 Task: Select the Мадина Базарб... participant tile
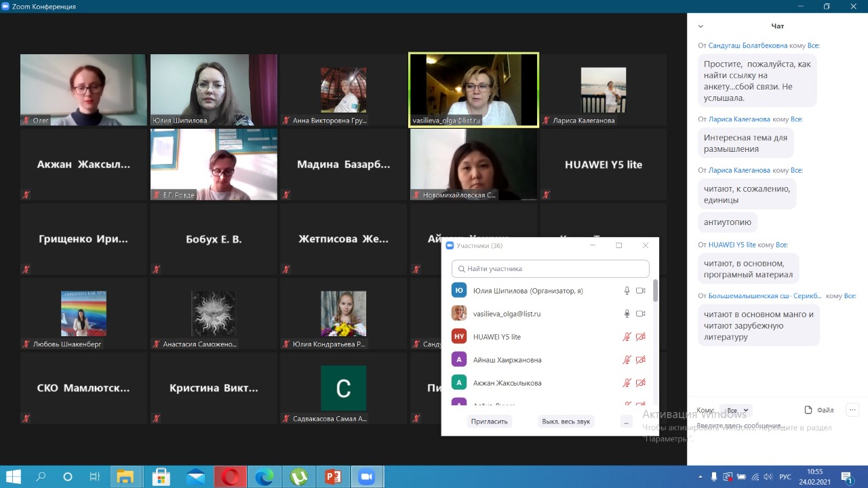344,164
